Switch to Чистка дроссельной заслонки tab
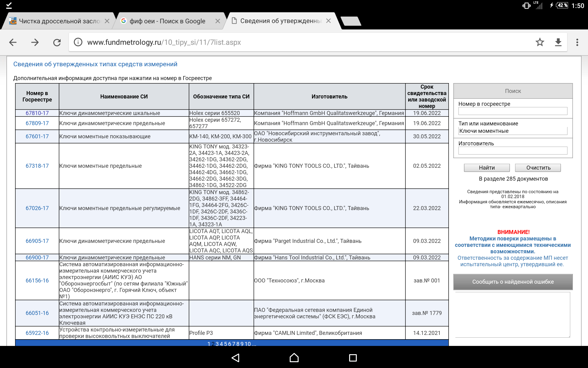Screen dimensions: 588x368 pyautogui.click(x=59, y=21)
